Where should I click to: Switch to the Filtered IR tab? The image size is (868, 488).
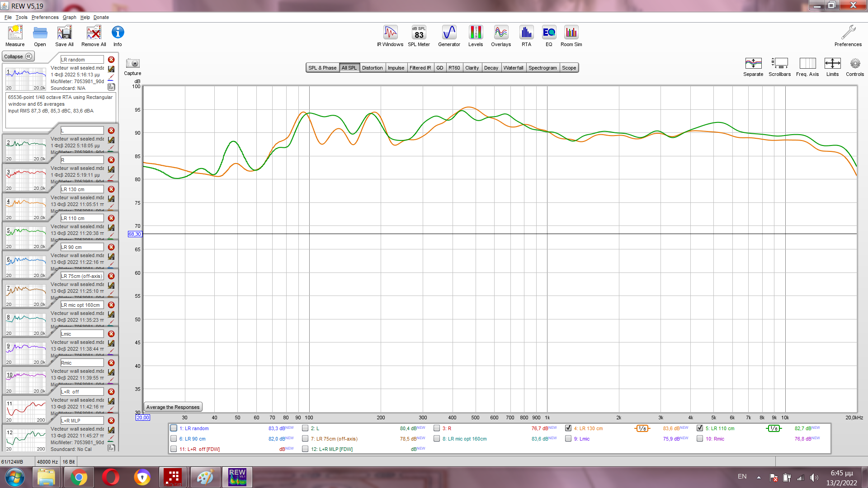(420, 68)
